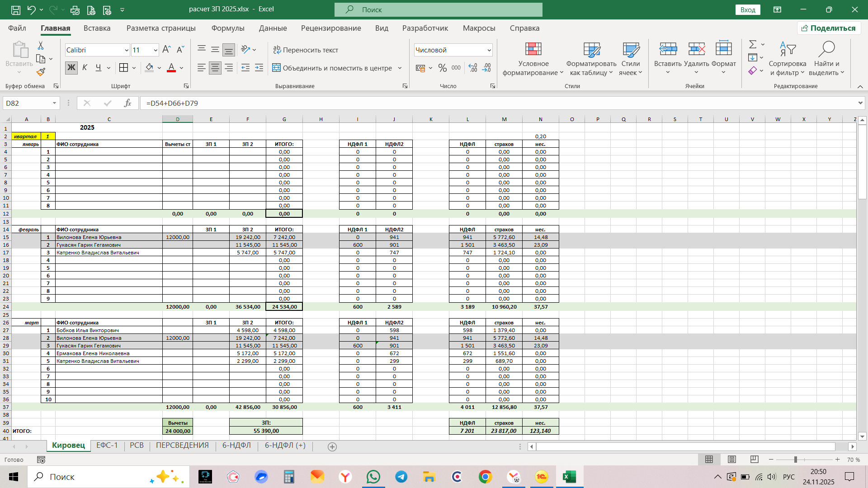Click the AutoSum sigma icon
Viewport: 868px width, 488px height.
(x=753, y=44)
